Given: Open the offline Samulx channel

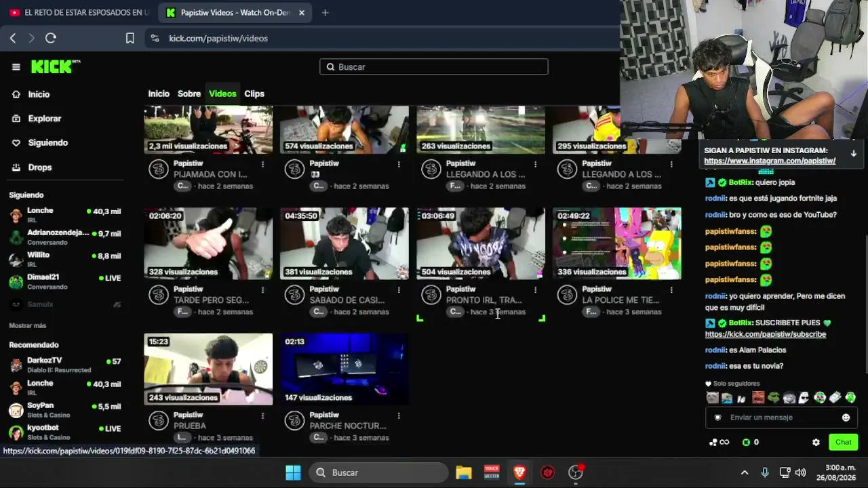Looking at the screenshot, I should 64,304.
